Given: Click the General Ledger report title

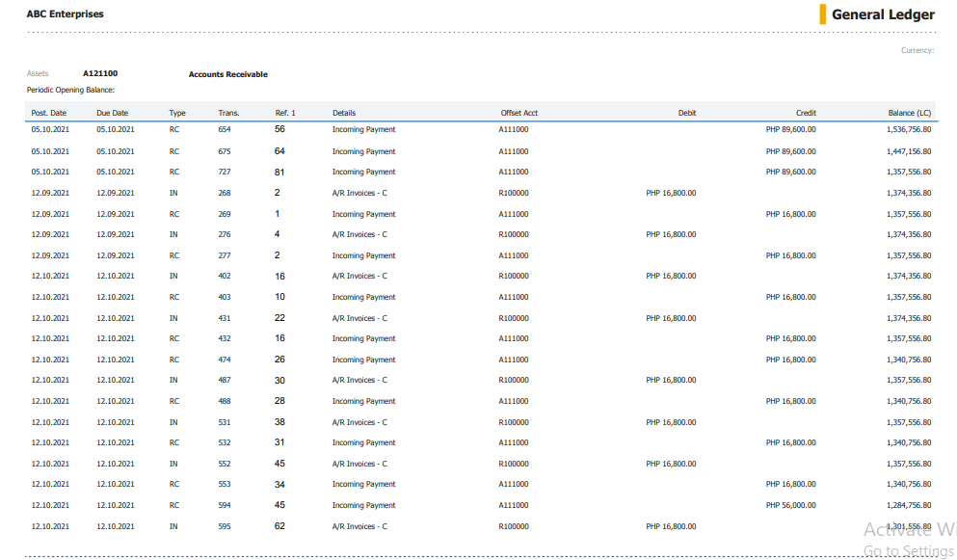Looking at the screenshot, I should pos(883,14).
